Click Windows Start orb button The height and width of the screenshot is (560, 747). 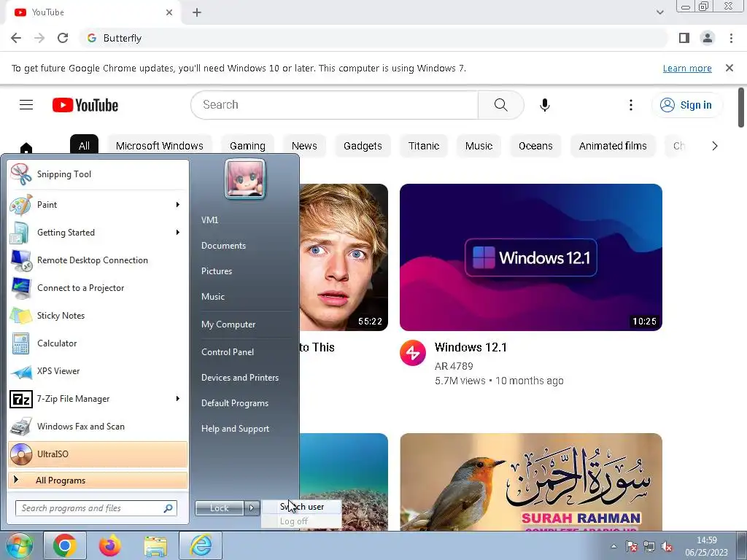tap(19, 545)
